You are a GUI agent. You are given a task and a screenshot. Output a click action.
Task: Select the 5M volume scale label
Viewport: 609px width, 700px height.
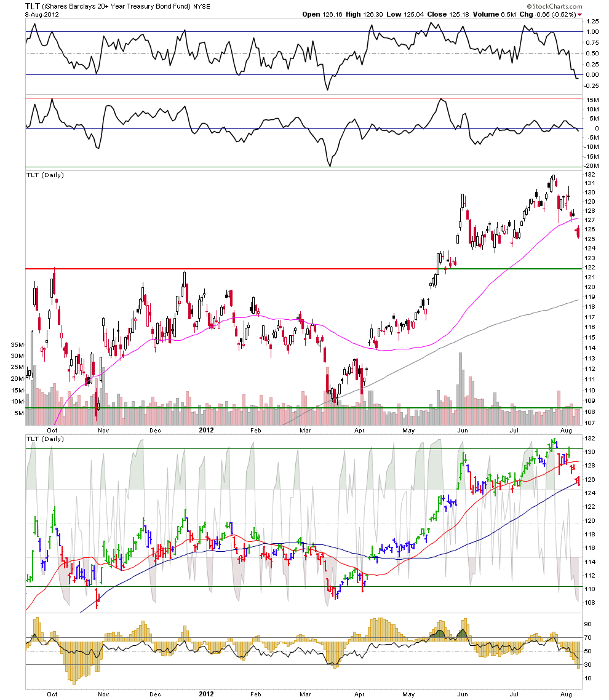(x=19, y=413)
